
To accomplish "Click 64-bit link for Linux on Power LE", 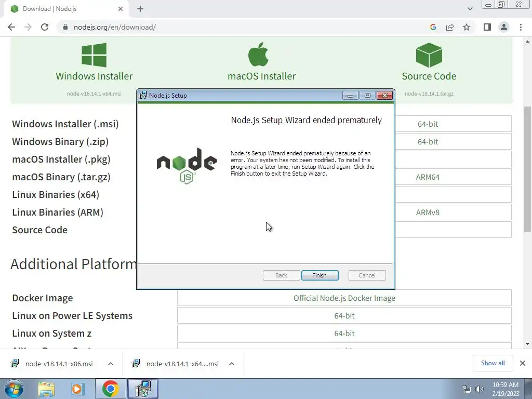I will [x=344, y=315].
